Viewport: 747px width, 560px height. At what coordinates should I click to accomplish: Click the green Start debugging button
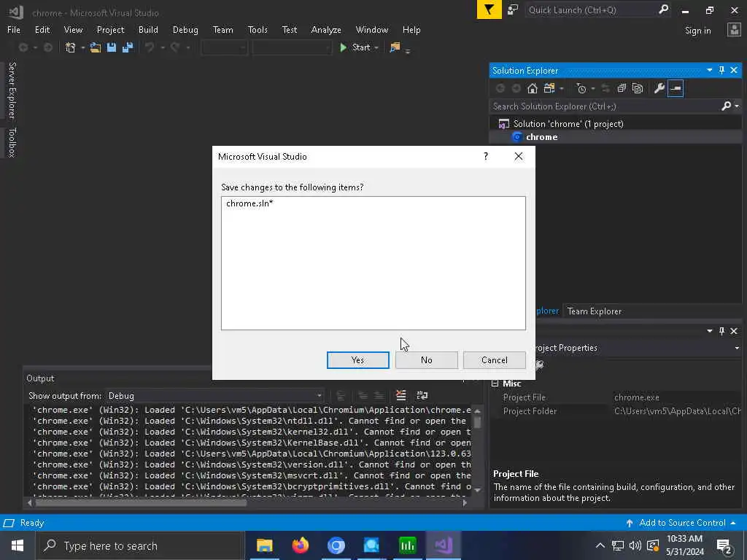click(x=355, y=47)
